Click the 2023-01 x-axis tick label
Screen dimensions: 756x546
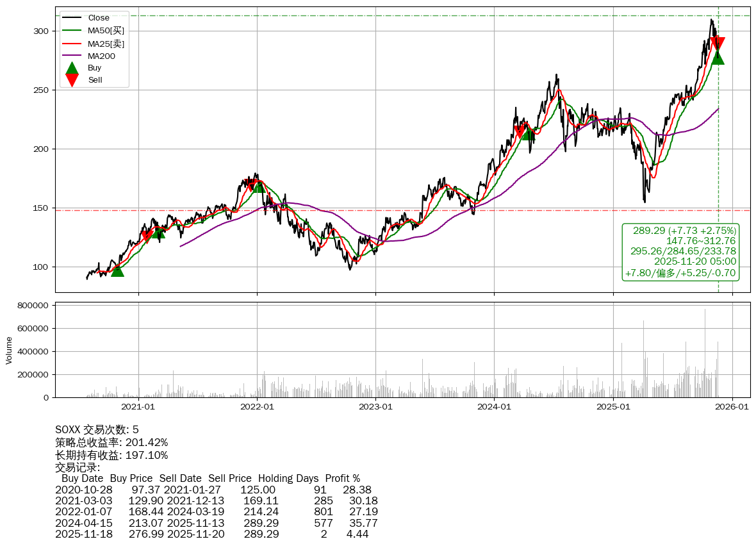point(375,406)
